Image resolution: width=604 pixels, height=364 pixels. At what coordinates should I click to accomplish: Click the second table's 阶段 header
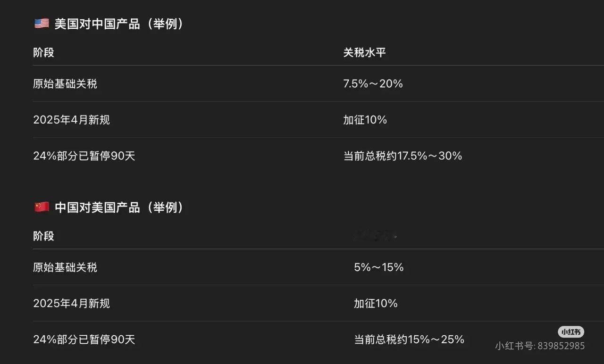[x=43, y=236]
